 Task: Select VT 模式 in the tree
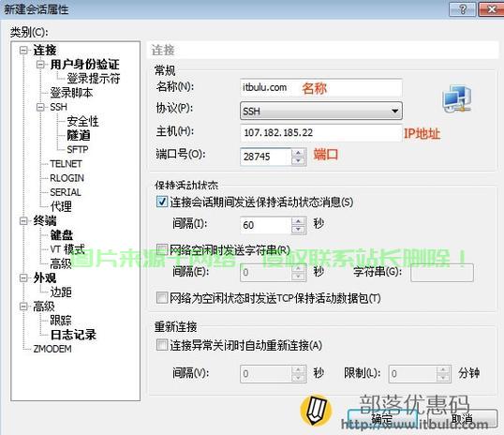point(67,249)
